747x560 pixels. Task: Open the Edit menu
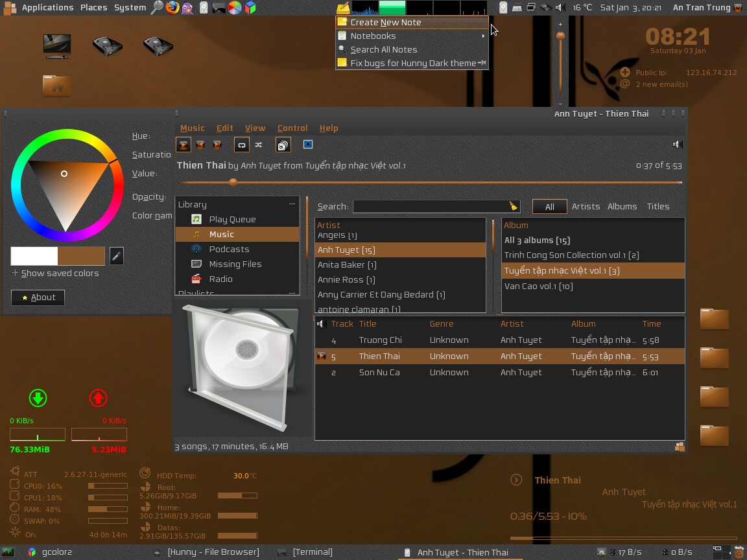coord(225,128)
